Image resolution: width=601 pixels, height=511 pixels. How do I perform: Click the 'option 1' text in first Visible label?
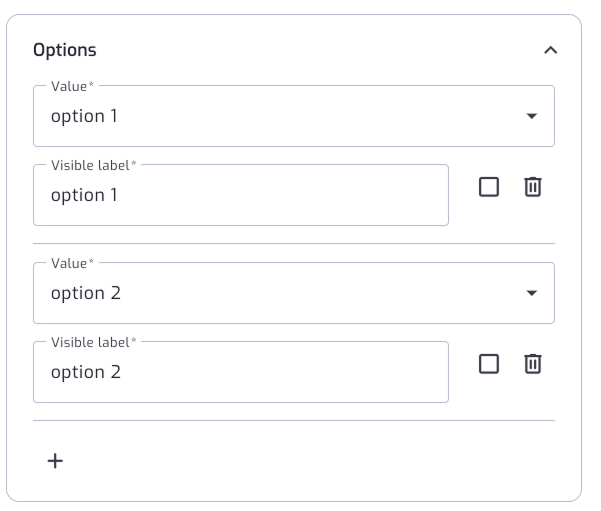coord(84,196)
